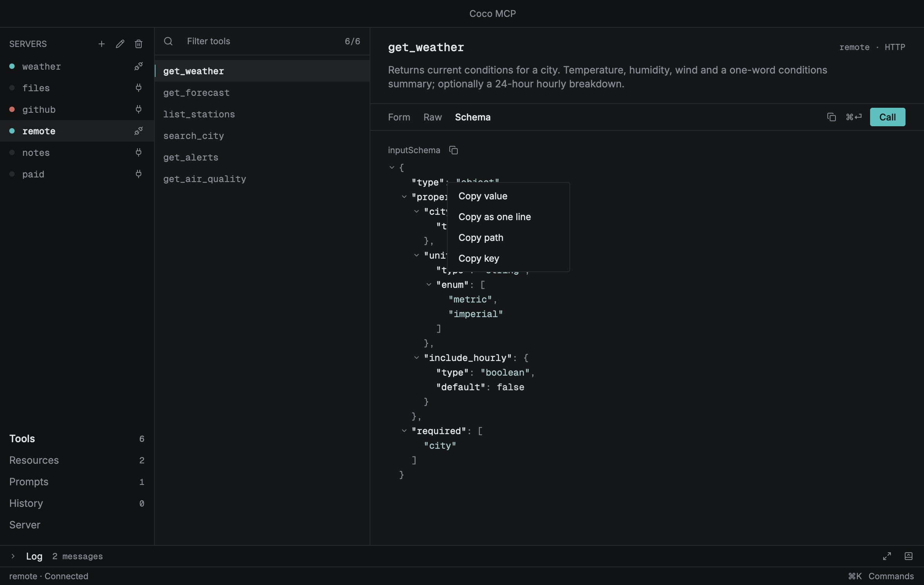Image resolution: width=924 pixels, height=585 pixels.
Task: Select the get_weather tool
Action: pos(262,71)
